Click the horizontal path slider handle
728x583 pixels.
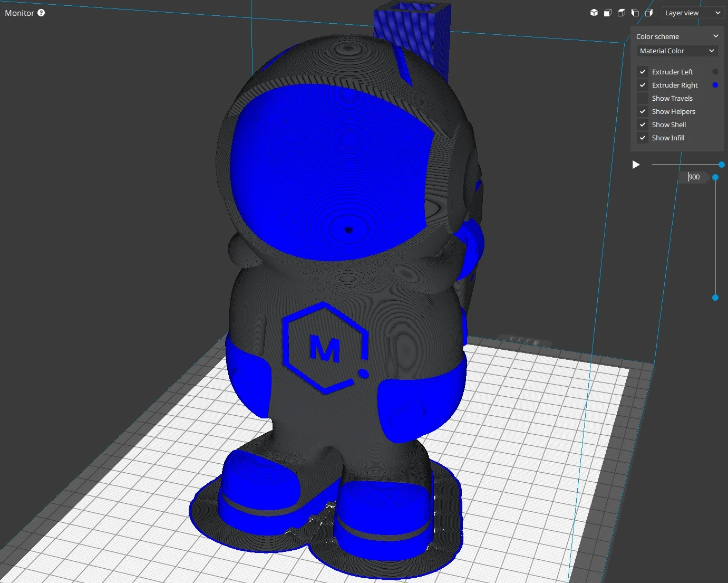(x=722, y=165)
